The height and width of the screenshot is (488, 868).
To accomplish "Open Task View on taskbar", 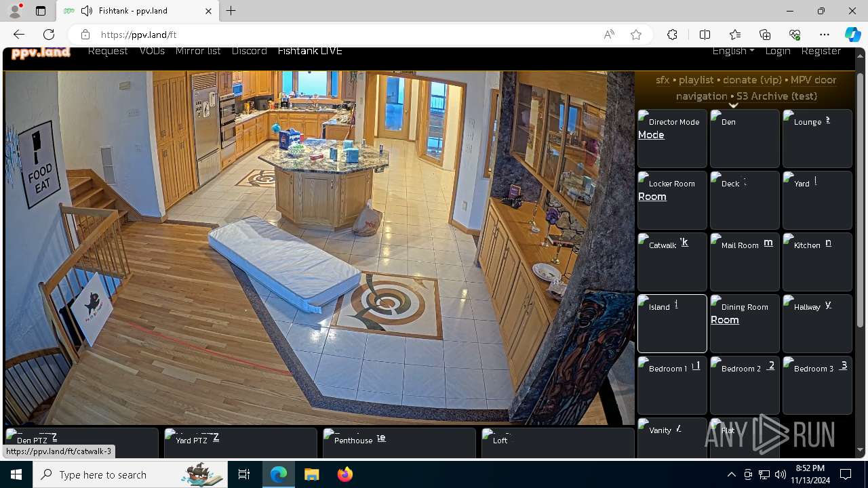I will (x=244, y=474).
